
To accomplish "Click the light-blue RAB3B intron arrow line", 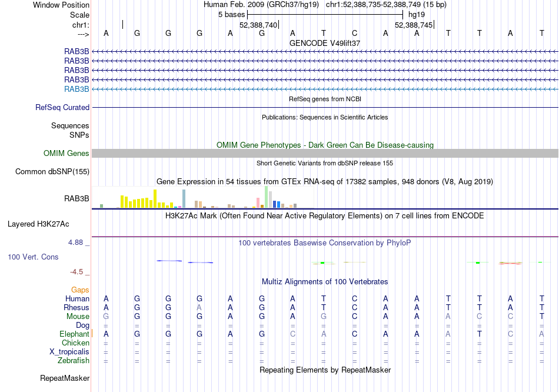I will tap(325, 89).
